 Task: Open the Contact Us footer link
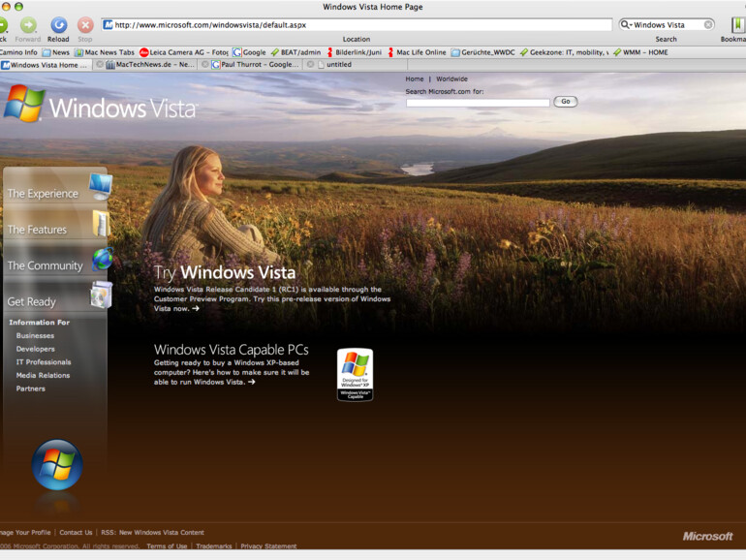coord(76,533)
